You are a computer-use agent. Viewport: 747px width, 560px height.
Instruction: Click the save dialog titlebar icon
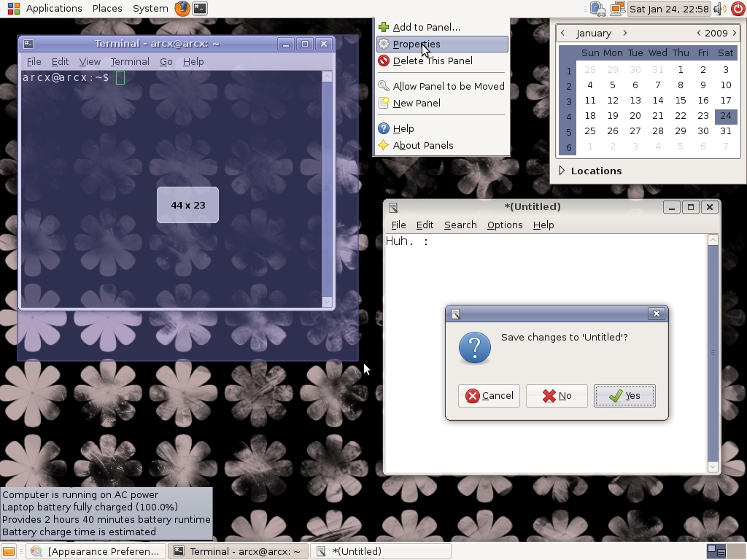[x=455, y=314]
